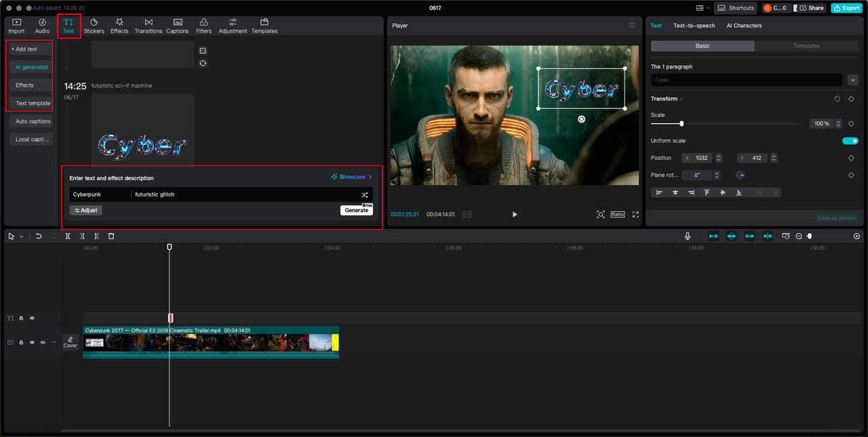868x437 pixels.
Task: Disable the Uniform scale switch
Action: tap(850, 141)
